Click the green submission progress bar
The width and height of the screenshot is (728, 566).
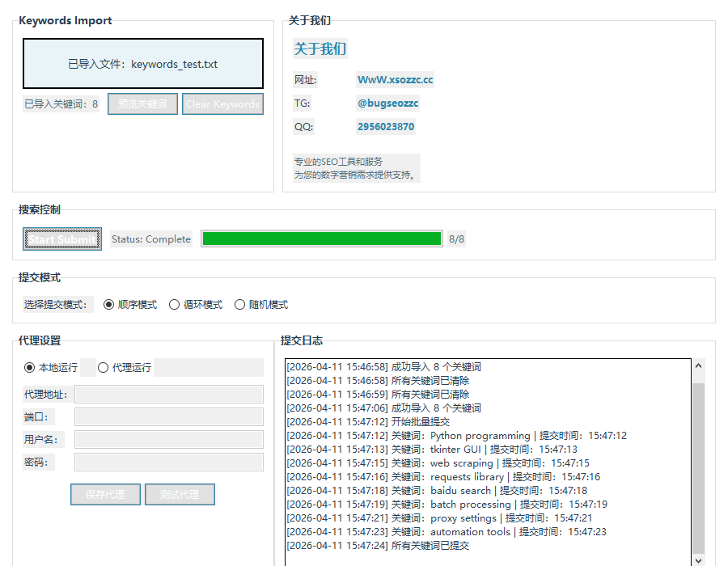(x=321, y=239)
